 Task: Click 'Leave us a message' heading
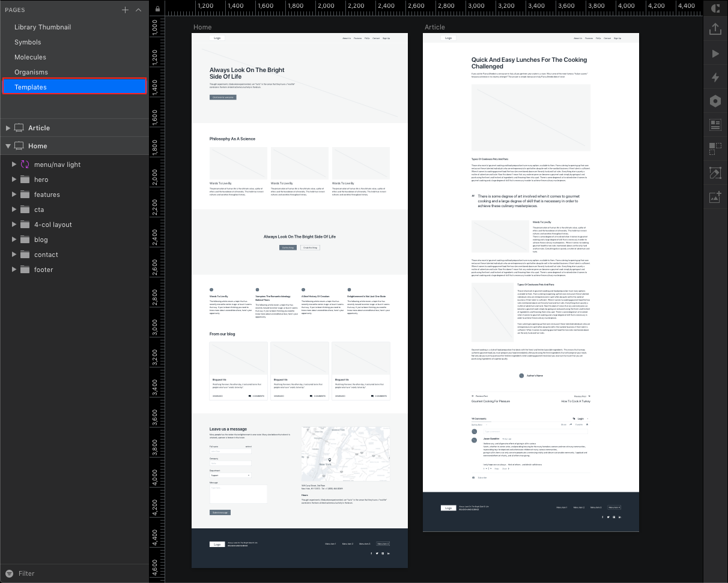228,429
